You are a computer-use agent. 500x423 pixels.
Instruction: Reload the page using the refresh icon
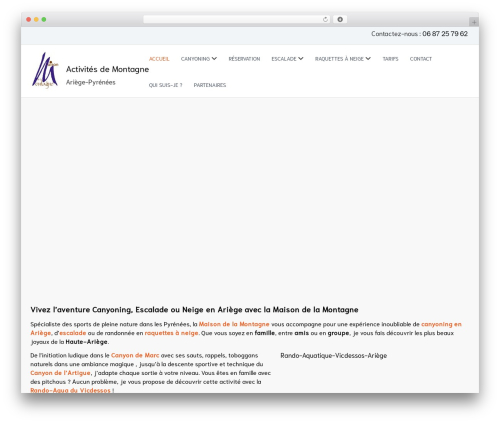[x=325, y=20]
